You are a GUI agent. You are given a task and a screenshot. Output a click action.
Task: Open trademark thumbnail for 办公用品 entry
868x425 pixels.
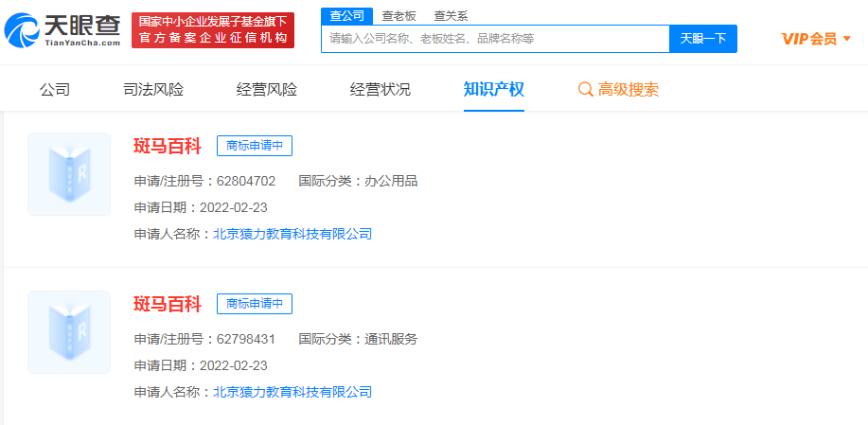[x=69, y=174]
